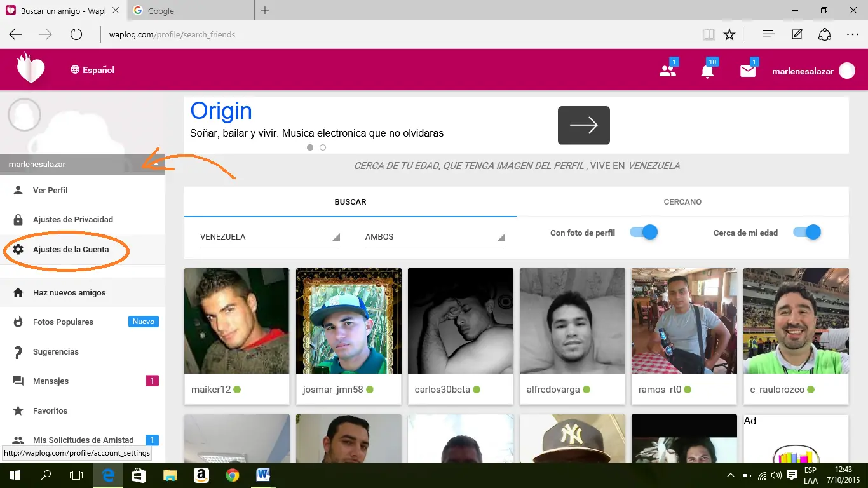Click the person icon beside Ver Perfil

(x=18, y=190)
